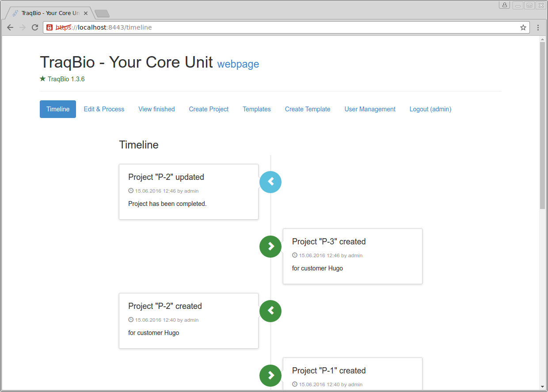This screenshot has height=392, width=548.
Task: Go to User Management
Action: (370, 109)
